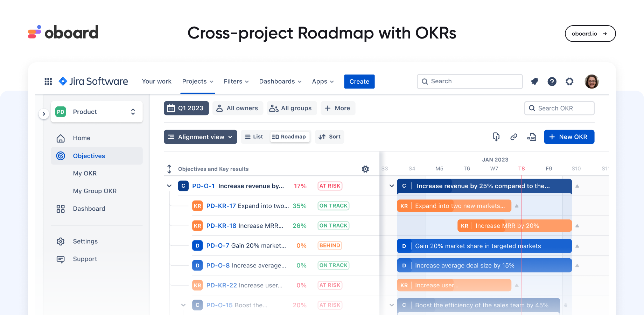Viewport: 644px width, 315px height.
Task: Switch to List view
Action: (x=254, y=137)
